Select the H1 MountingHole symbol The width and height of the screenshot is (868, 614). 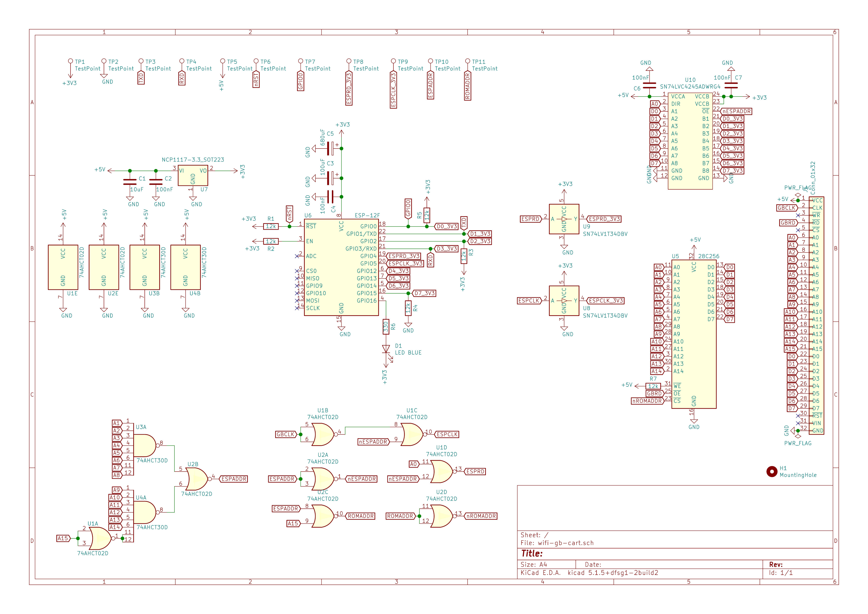[772, 472]
